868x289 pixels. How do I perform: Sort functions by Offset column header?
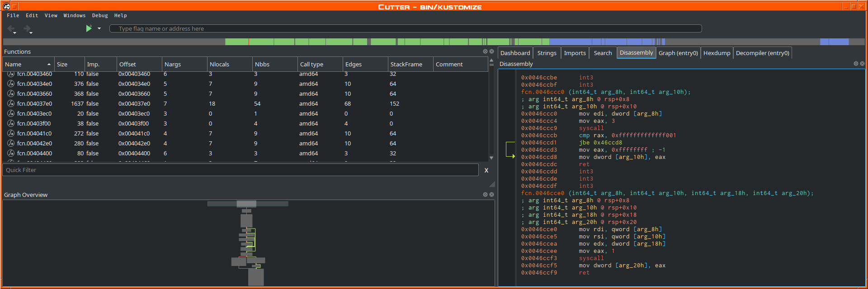139,64
